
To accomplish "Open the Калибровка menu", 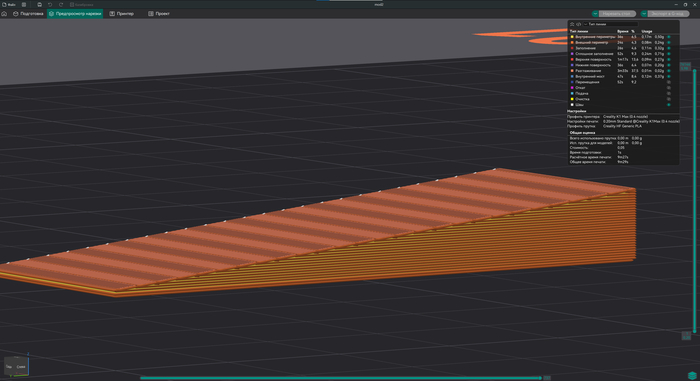I will coord(81,4).
